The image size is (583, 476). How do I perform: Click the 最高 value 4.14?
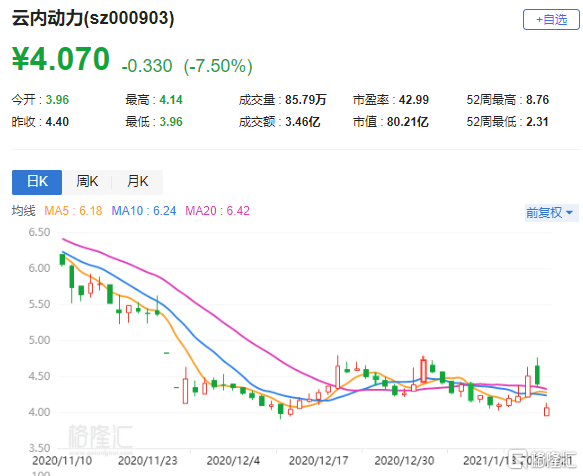[171, 100]
